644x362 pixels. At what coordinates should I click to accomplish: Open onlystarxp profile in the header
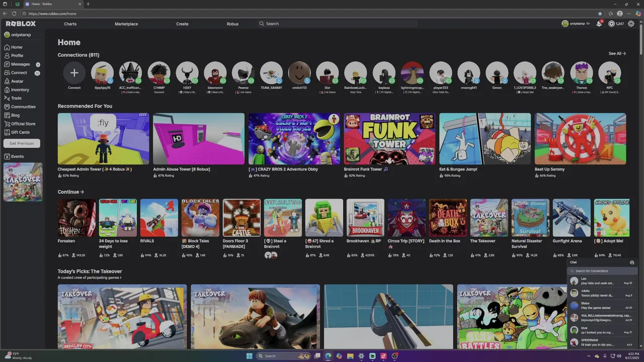coord(576,24)
